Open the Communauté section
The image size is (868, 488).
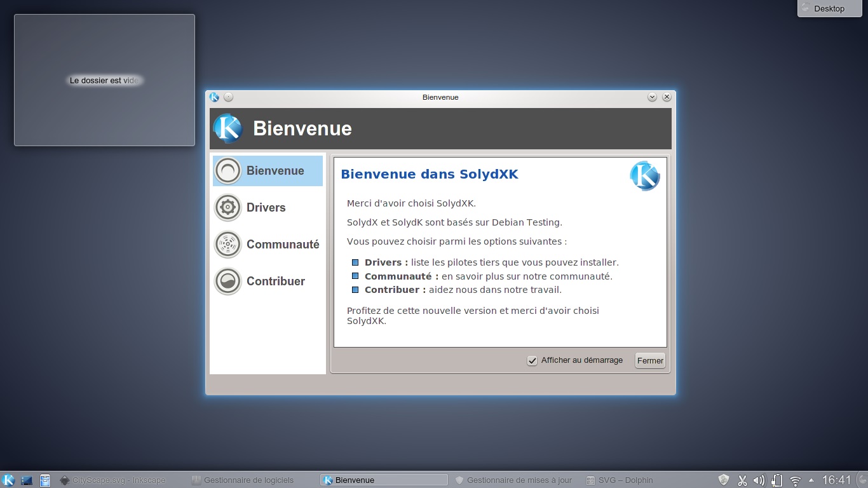tap(268, 245)
